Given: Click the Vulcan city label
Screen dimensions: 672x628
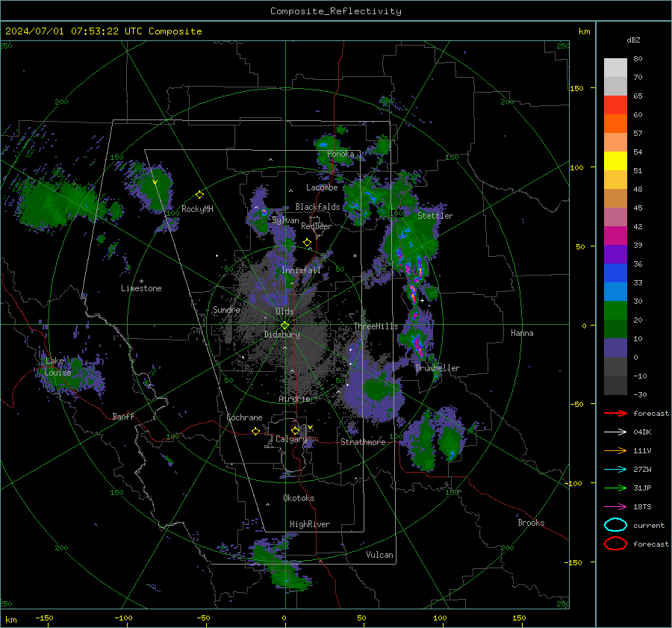Looking at the screenshot, I should pos(379,555).
